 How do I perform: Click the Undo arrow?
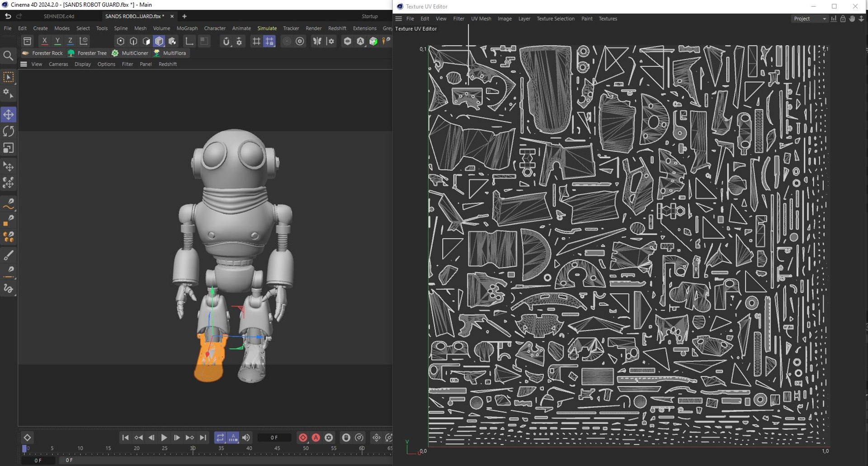(8, 16)
